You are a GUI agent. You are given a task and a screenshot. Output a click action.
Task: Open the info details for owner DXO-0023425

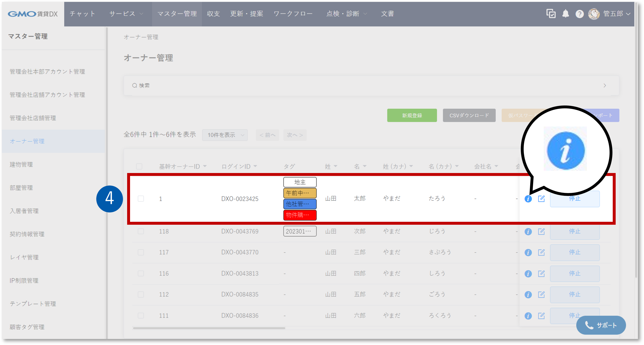tap(528, 199)
